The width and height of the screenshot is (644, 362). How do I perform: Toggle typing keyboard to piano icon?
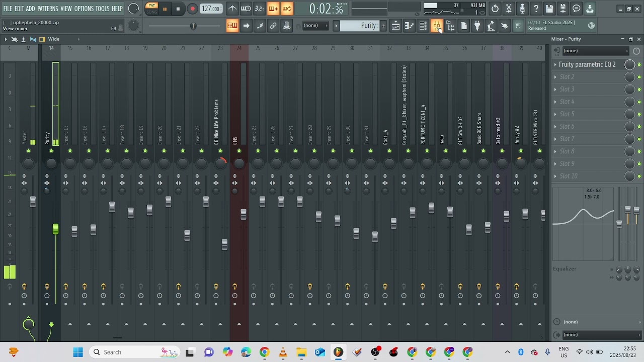[x=232, y=26]
